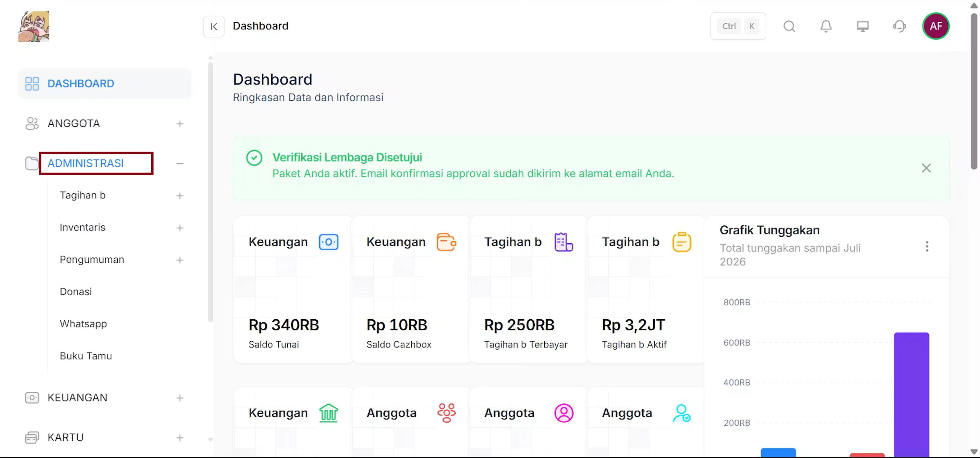Open the Rp 340RB Saldo Tunai card
Image resolution: width=980 pixels, height=458 pixels.
click(x=292, y=290)
